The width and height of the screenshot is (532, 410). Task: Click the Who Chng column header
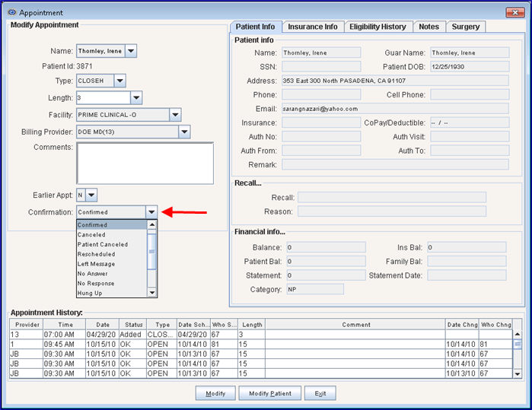point(495,325)
